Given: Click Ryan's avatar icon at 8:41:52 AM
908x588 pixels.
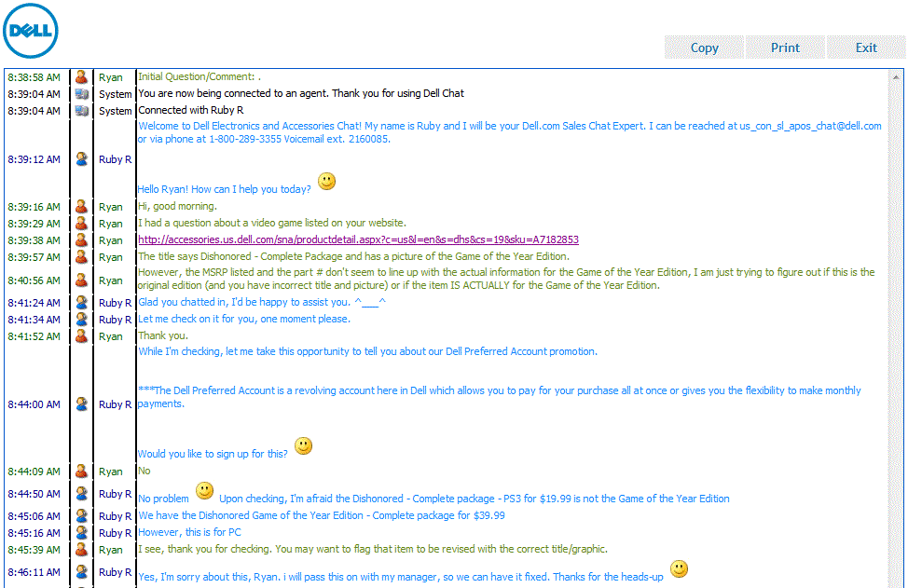Looking at the screenshot, I should point(82,336).
